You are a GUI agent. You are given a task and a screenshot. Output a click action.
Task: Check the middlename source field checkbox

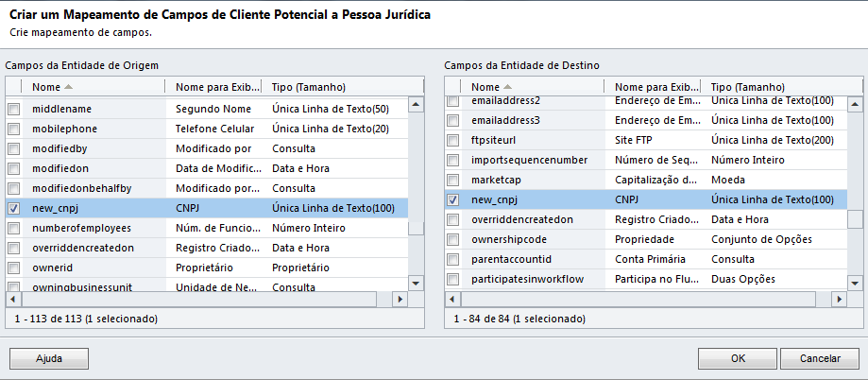(13, 110)
